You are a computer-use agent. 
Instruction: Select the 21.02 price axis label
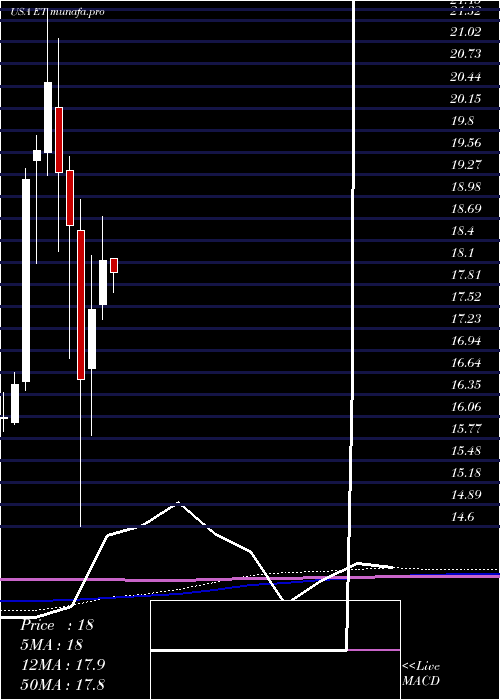click(x=466, y=32)
